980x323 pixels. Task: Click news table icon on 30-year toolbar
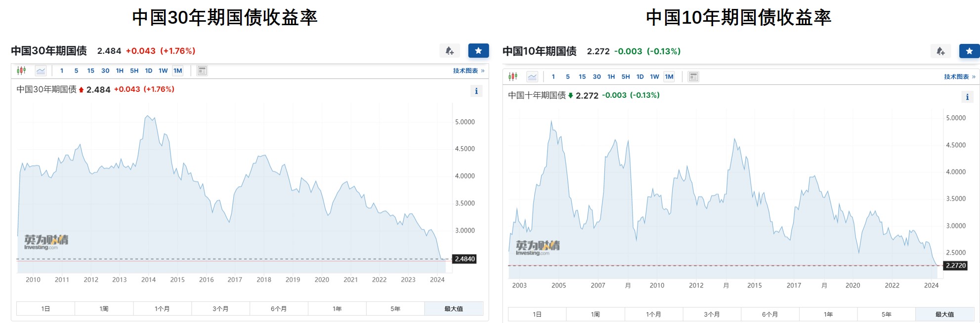[x=202, y=71]
